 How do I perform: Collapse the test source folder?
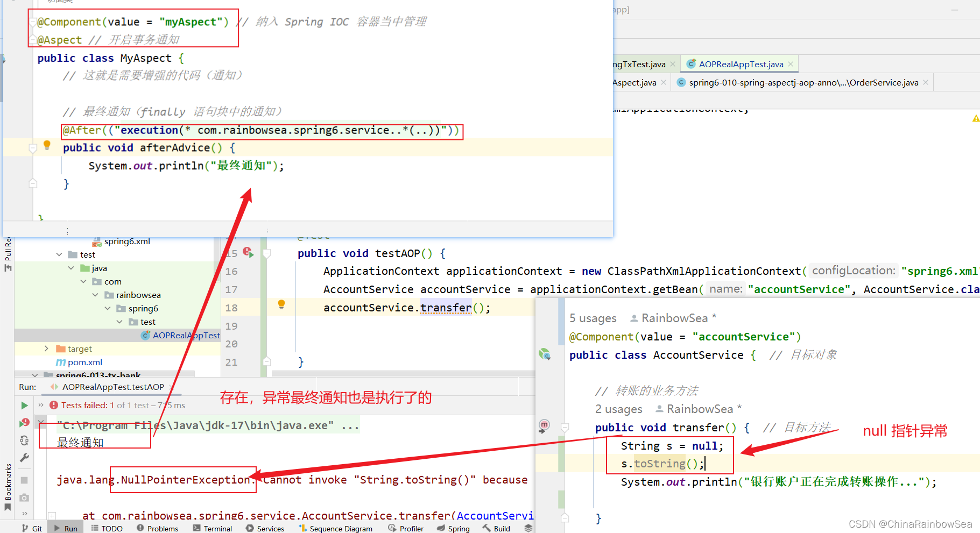(59, 254)
